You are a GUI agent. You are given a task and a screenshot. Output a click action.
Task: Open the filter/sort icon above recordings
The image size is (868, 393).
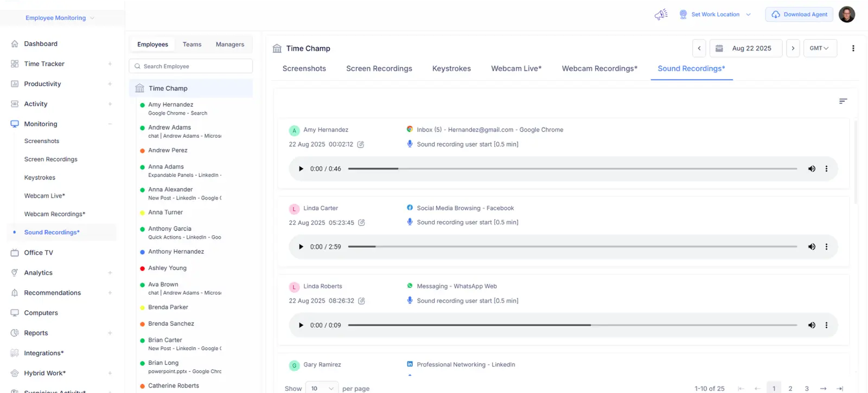point(843,101)
